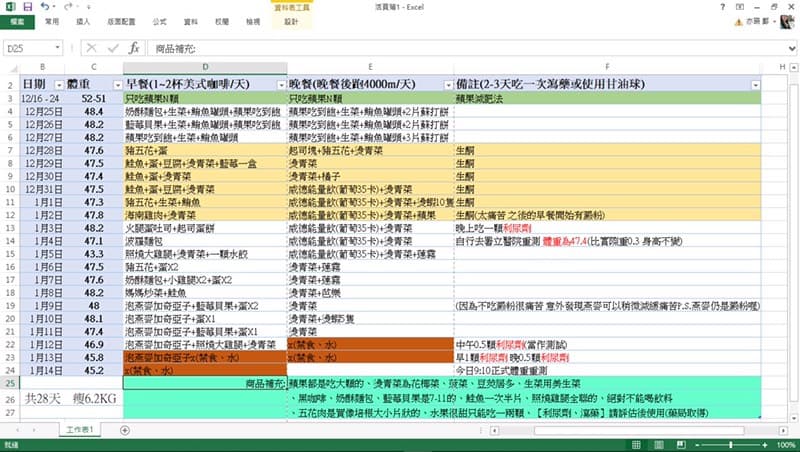Click the Undo arrow icon
This screenshot has height=452, width=800.
pyautogui.click(x=44, y=7)
